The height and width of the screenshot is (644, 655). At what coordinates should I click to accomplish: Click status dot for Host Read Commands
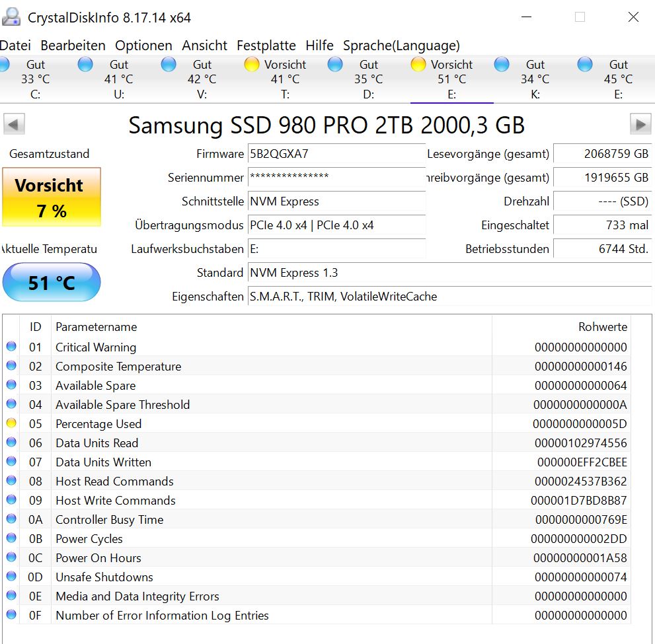coord(11,481)
